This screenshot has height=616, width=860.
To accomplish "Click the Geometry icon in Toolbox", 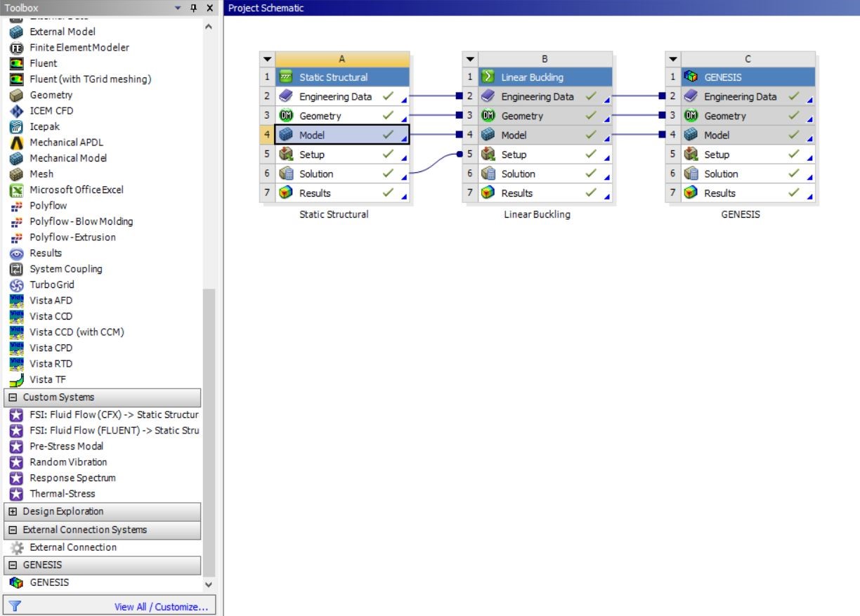I will pyautogui.click(x=15, y=95).
